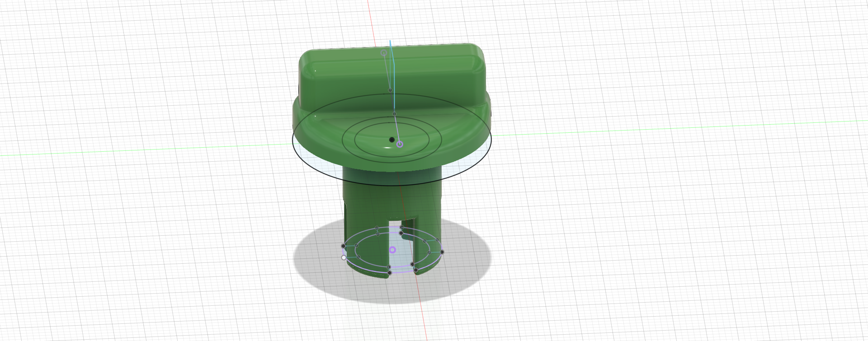Screen dimensions: 868x341
Task: Select the white sketch point on the bottom sketch
Action: tap(344, 257)
